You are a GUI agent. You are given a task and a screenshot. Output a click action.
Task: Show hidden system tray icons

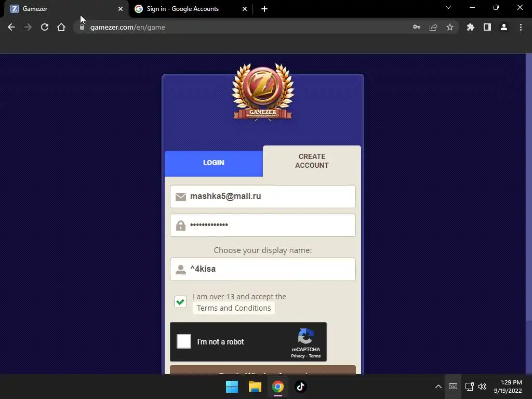pyautogui.click(x=438, y=387)
